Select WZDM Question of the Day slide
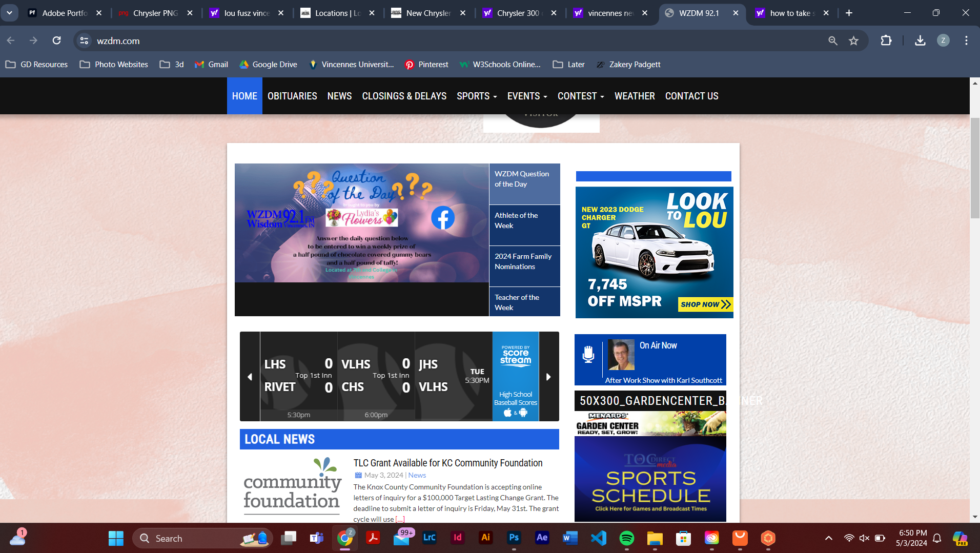Viewport: 980px width, 553px height. pyautogui.click(x=524, y=184)
